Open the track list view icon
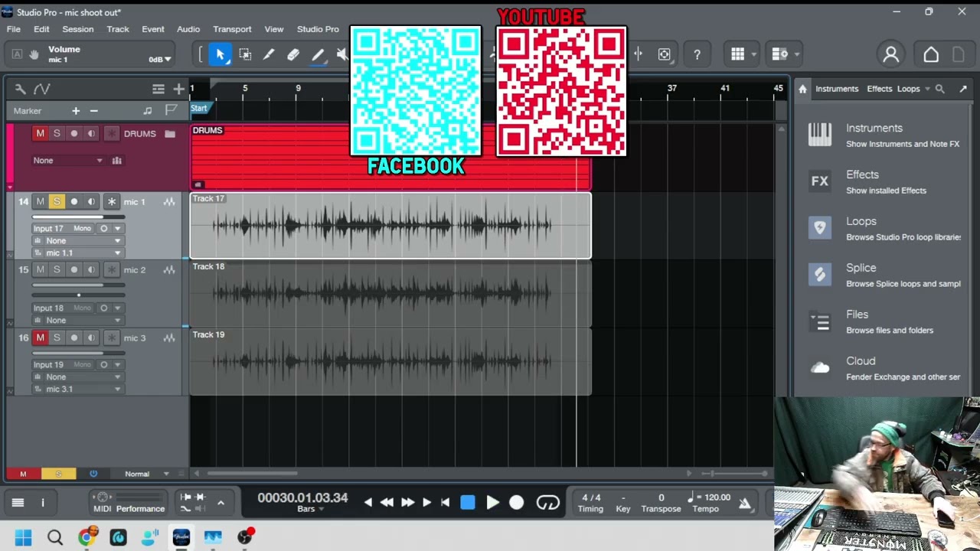This screenshot has height=551, width=980. click(158, 89)
